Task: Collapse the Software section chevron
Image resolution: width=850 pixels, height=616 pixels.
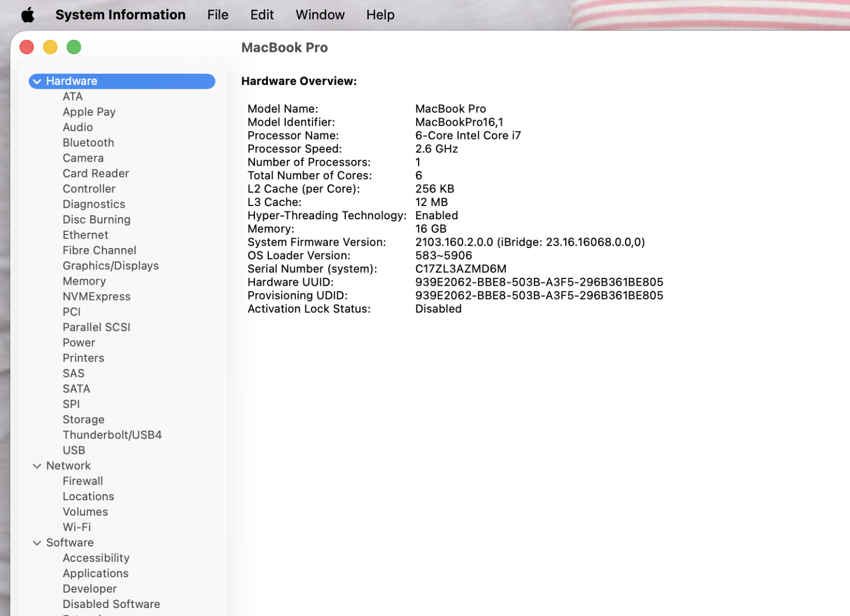Action: 37,543
